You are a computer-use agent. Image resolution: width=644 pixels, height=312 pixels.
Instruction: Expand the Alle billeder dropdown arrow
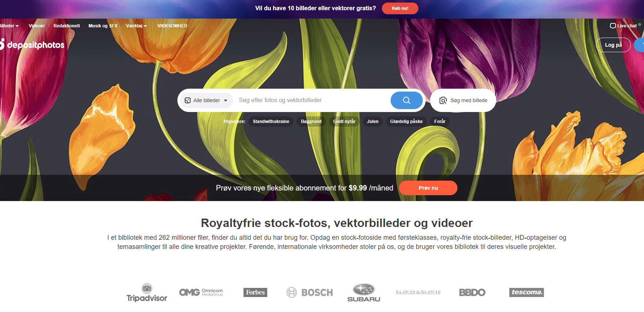pyautogui.click(x=226, y=101)
